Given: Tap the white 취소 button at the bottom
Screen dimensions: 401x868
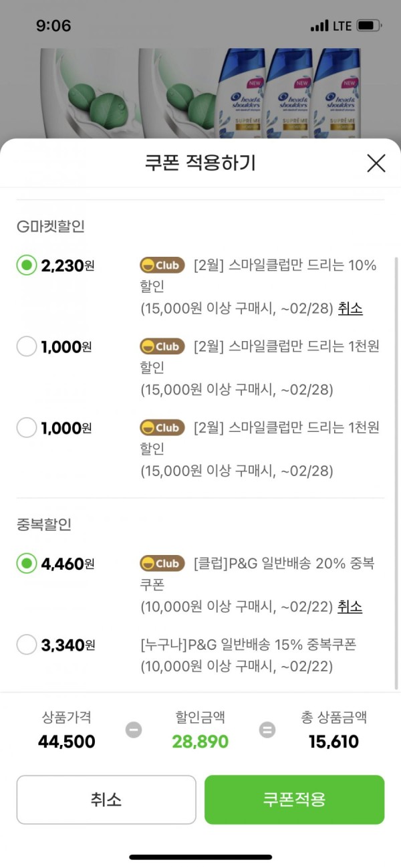Looking at the screenshot, I should [x=106, y=800].
